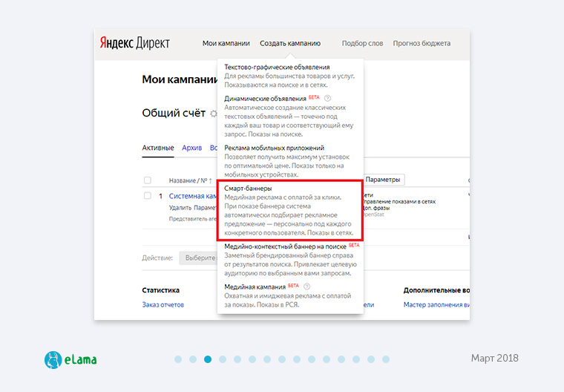Toggle the select-all checkbox in table header
564x392 pixels.
[147, 180]
